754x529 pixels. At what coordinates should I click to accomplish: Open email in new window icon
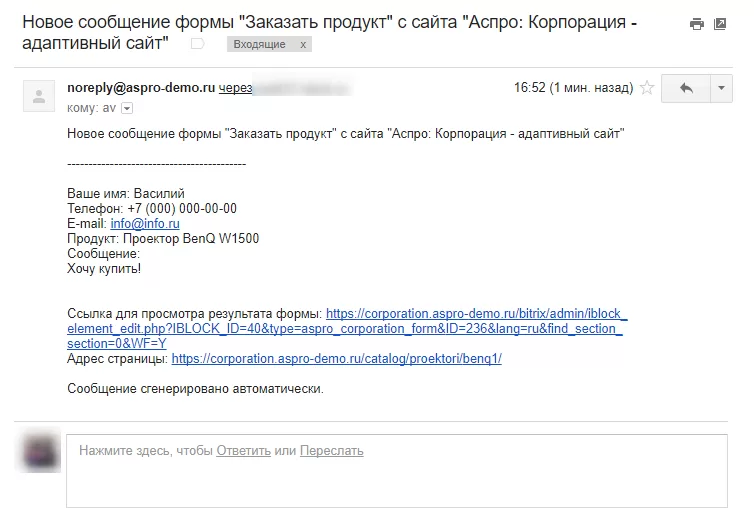[720, 24]
